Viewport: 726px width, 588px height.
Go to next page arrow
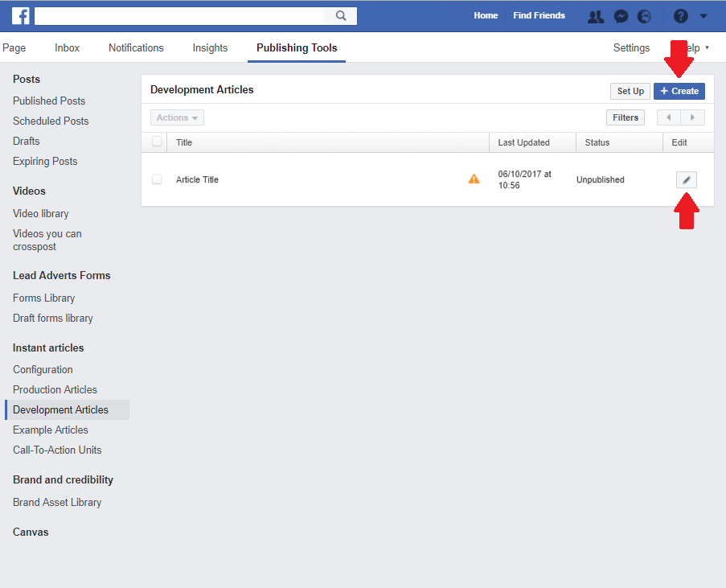[693, 117]
